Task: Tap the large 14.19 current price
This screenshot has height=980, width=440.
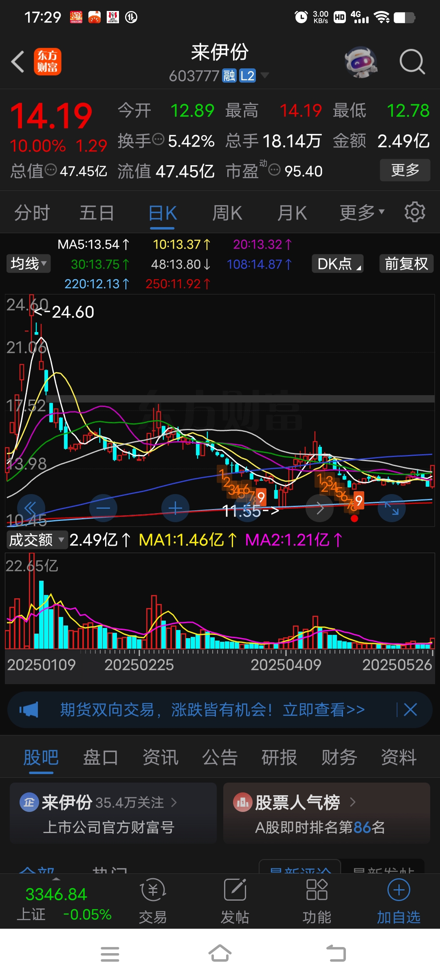Action: click(51, 116)
